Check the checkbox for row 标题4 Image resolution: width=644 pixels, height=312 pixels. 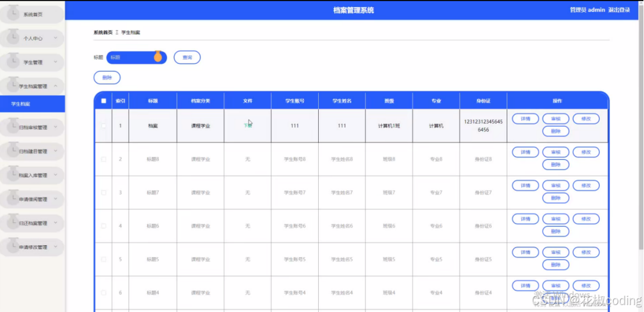[104, 293]
